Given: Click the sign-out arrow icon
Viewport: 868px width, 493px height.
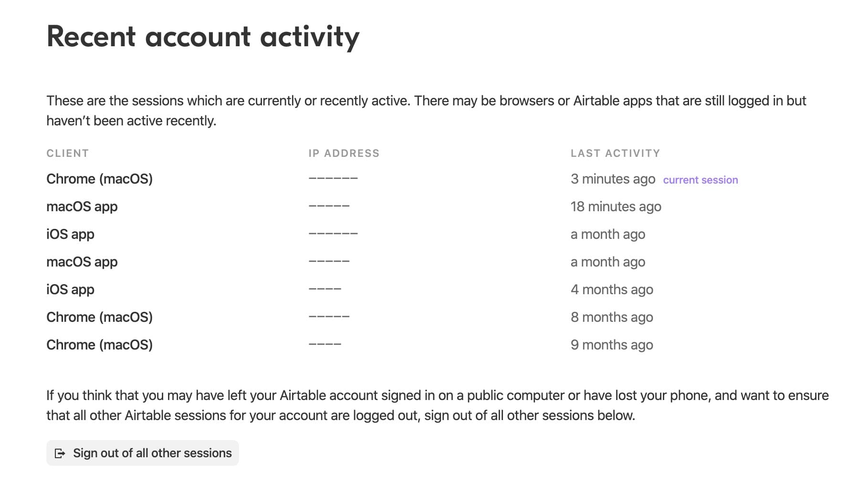Looking at the screenshot, I should [60, 453].
